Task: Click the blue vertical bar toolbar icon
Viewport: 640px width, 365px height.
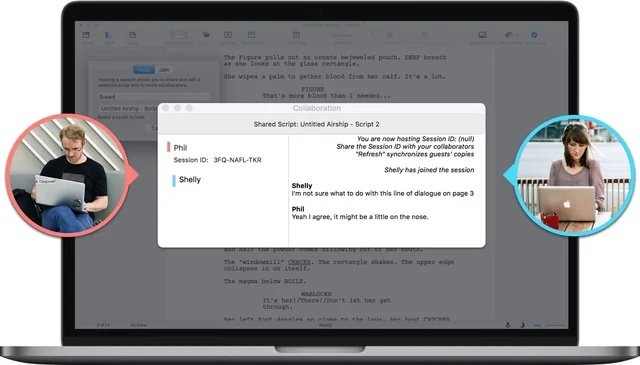Action: click(x=108, y=36)
